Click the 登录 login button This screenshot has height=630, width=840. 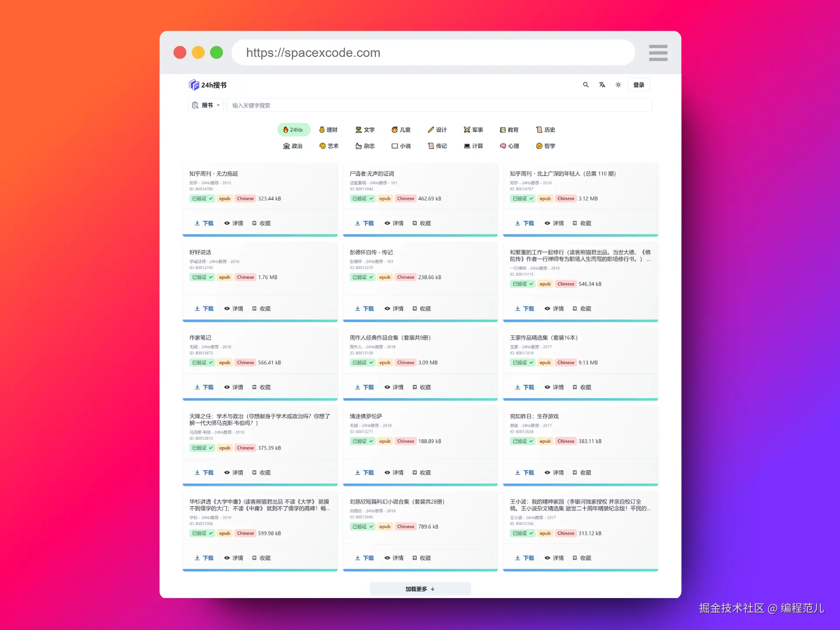pos(639,85)
